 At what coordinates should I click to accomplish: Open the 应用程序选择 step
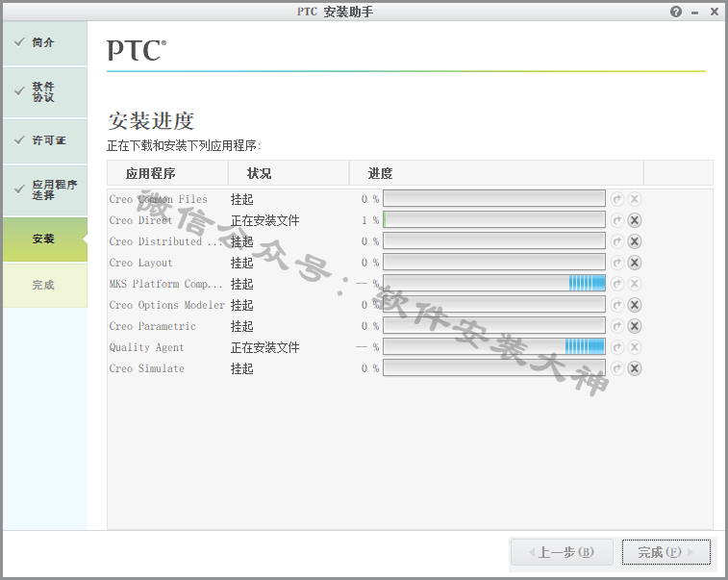pyautogui.click(x=45, y=189)
